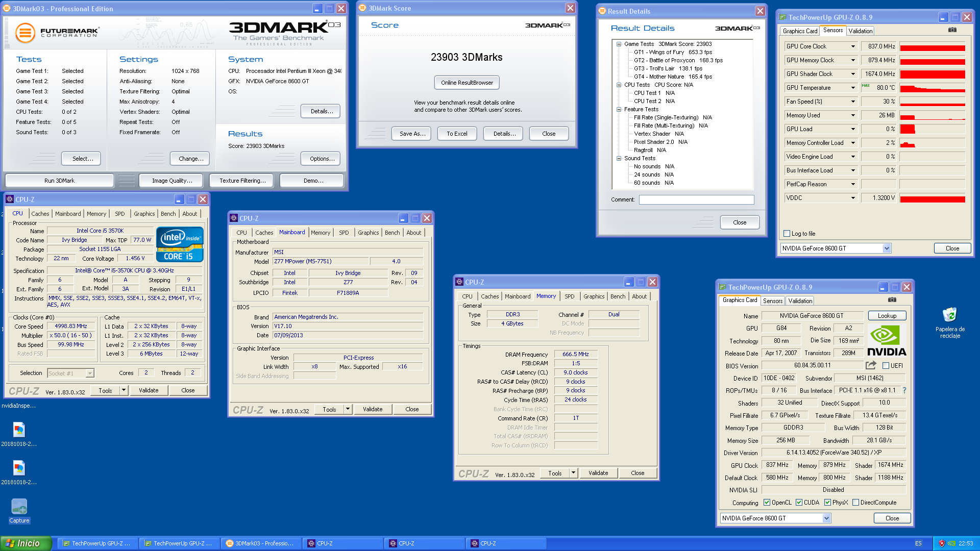Click the antivirus tray icon in taskbar
980x551 pixels.
(942, 543)
